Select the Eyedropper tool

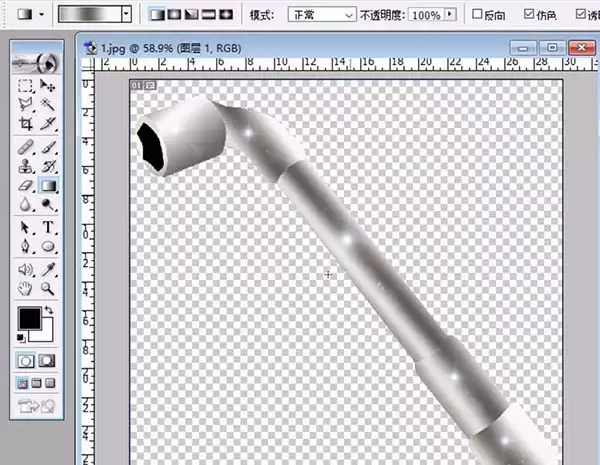[48, 269]
